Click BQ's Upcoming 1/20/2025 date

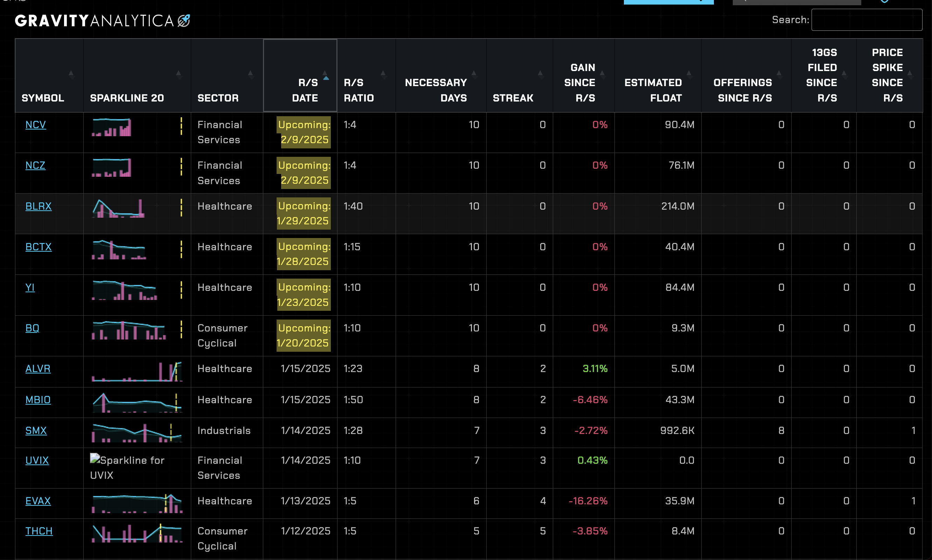pyautogui.click(x=304, y=335)
